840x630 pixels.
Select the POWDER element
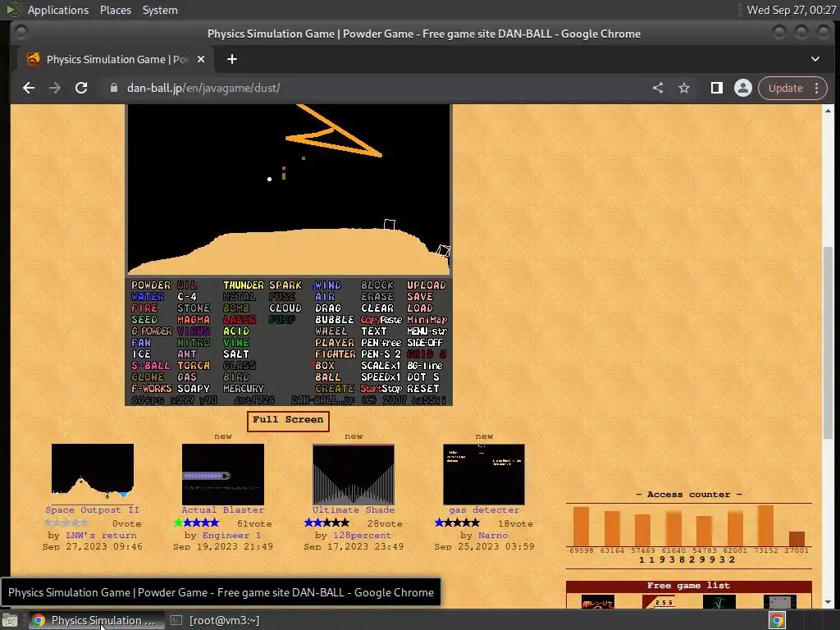point(151,285)
